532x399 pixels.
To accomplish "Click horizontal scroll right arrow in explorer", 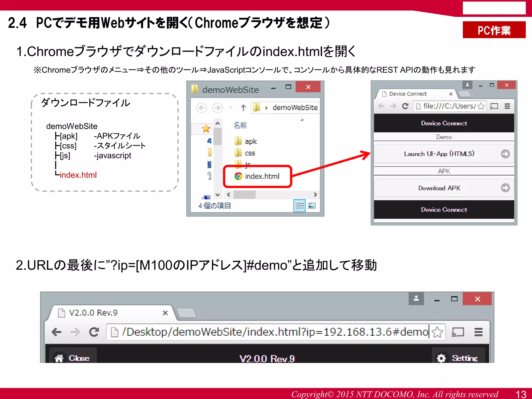I will [315, 195].
